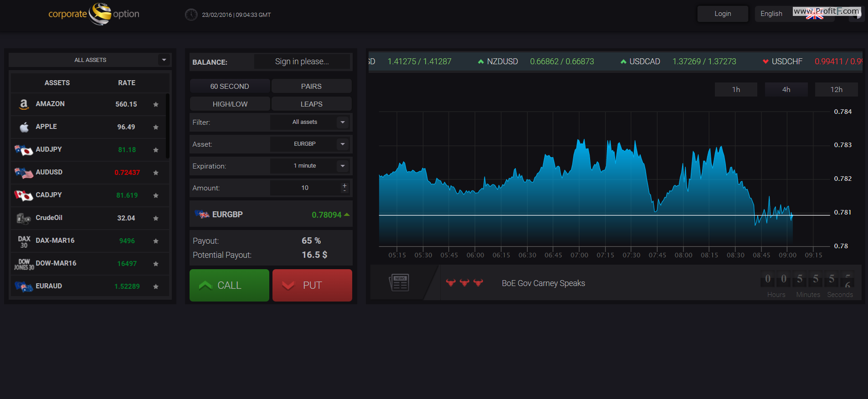The height and width of the screenshot is (399, 868).
Task: Open the corporate option logo
Action: click(94, 14)
